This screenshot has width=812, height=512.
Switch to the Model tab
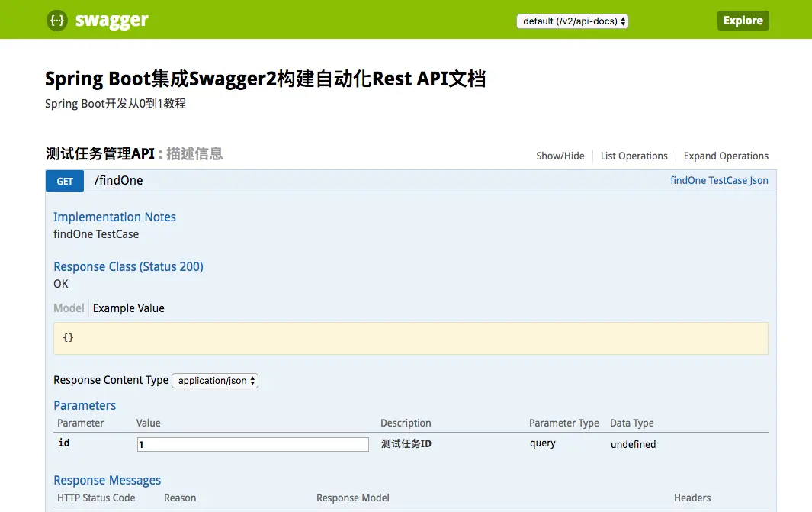69,308
